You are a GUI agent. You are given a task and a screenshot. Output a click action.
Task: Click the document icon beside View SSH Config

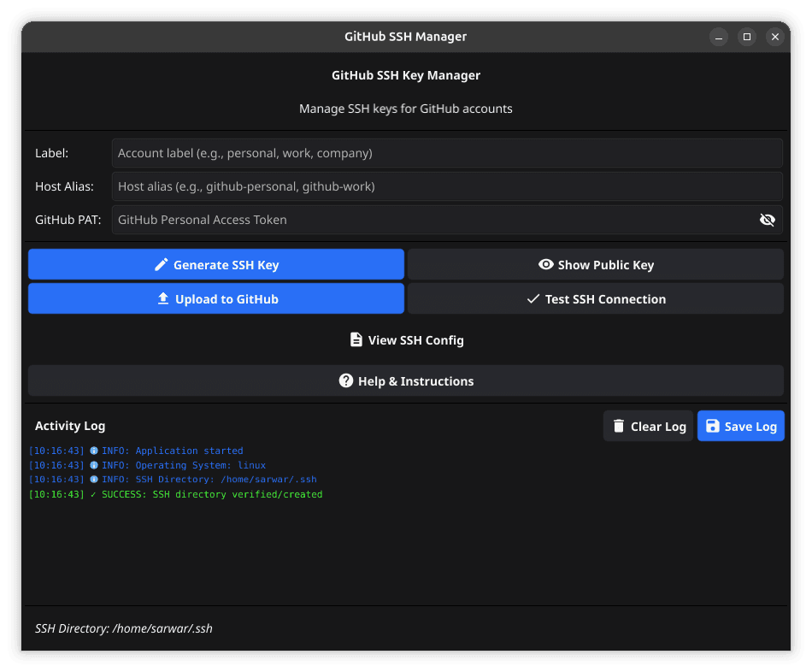click(356, 339)
